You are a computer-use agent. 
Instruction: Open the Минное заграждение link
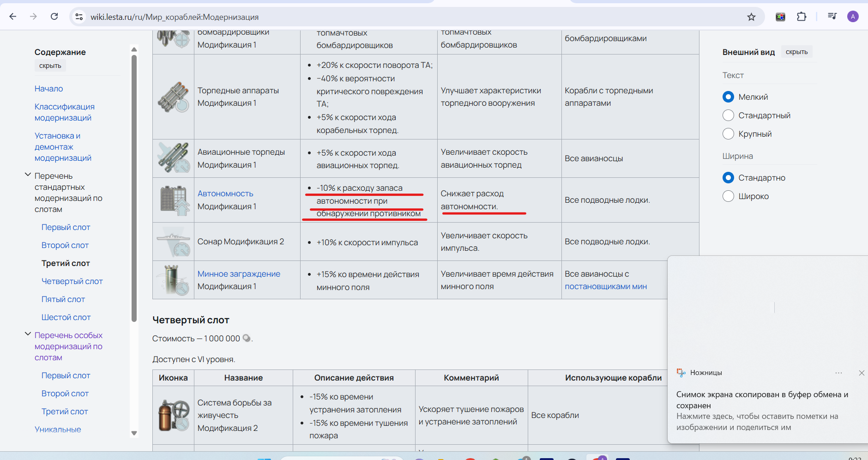pos(239,274)
